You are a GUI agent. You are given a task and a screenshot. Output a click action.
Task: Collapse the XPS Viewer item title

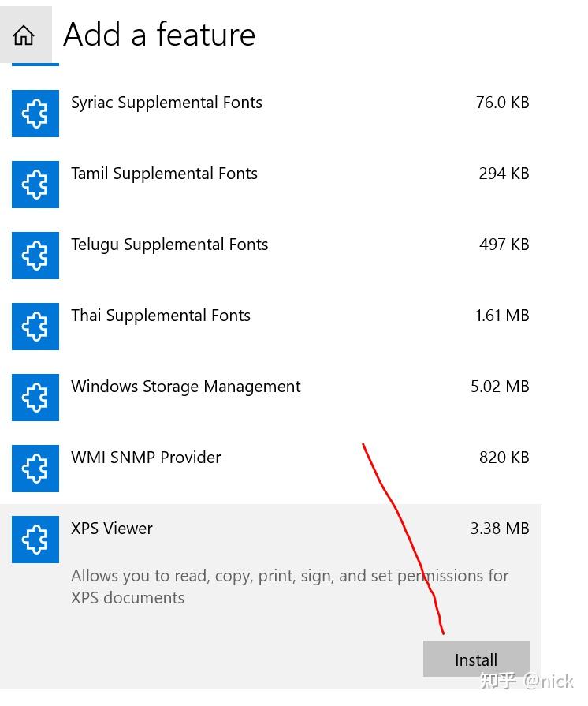pyautogui.click(x=112, y=529)
